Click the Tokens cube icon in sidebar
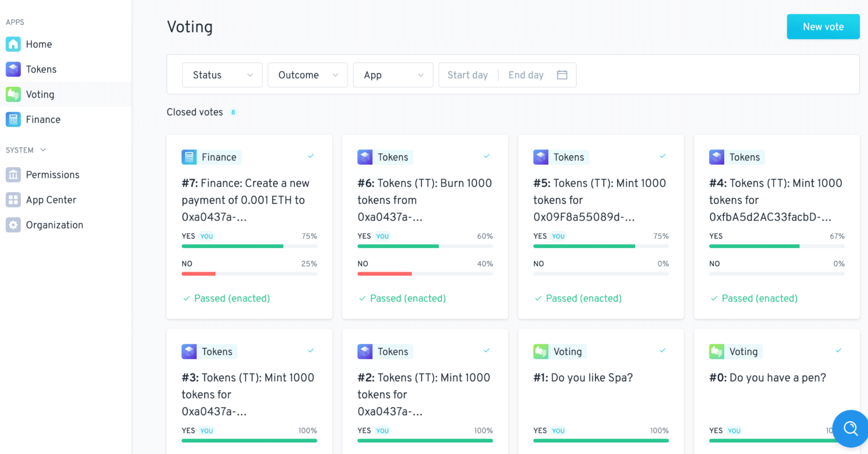Image resolution: width=868 pixels, height=454 pixels. pyautogui.click(x=13, y=69)
